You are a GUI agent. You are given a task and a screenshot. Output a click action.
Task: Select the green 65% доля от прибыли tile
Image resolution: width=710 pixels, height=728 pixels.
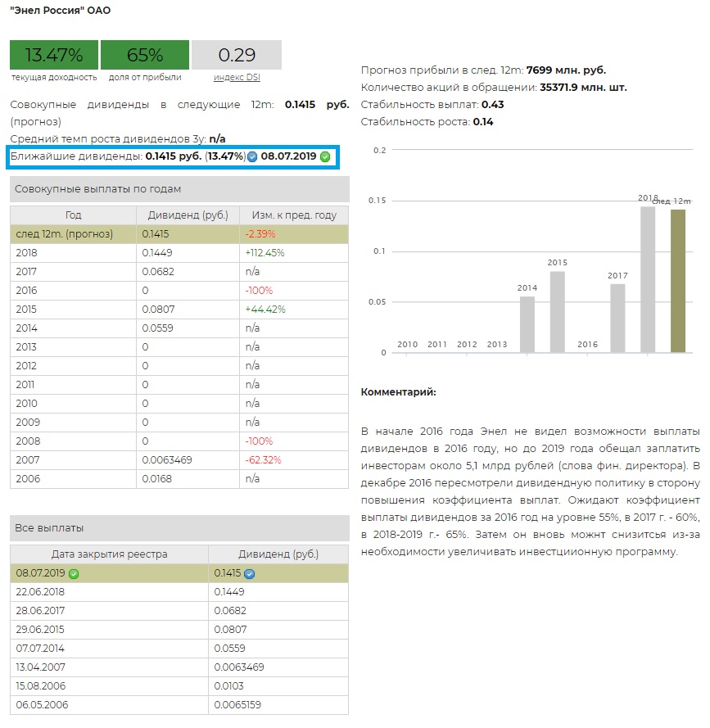145,56
